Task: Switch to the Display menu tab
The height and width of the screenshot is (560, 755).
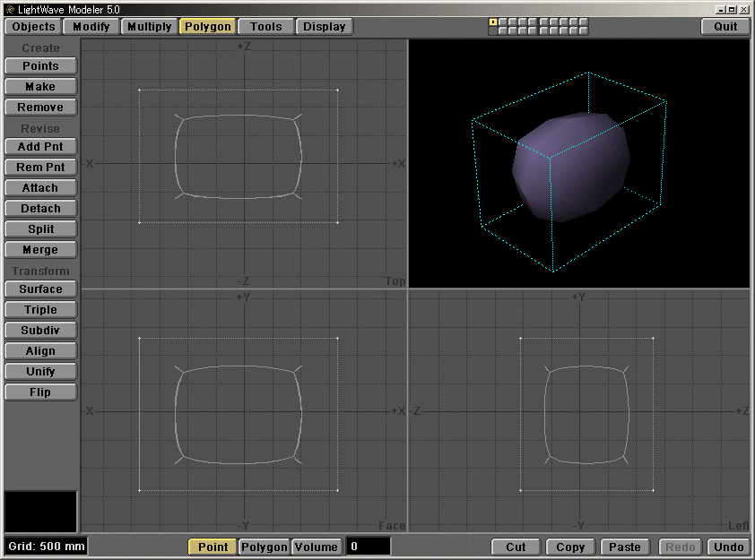Action: coord(325,26)
